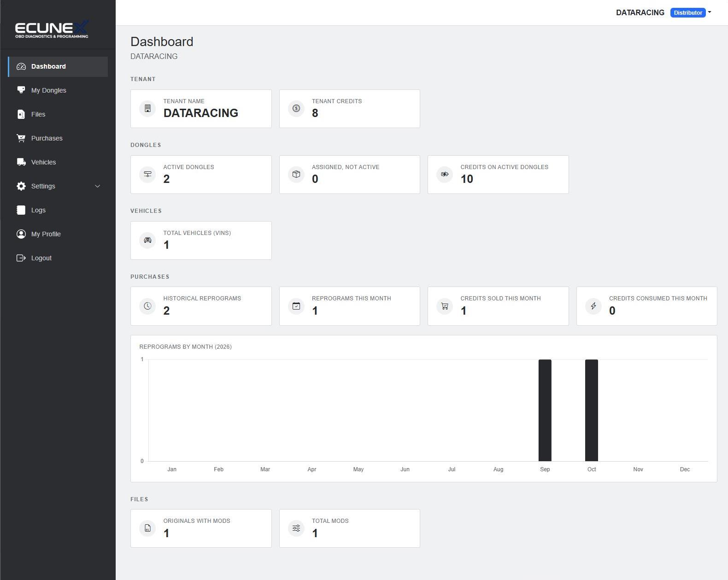Click the file icon on Originals With Mods
The height and width of the screenshot is (580, 728).
(x=147, y=528)
